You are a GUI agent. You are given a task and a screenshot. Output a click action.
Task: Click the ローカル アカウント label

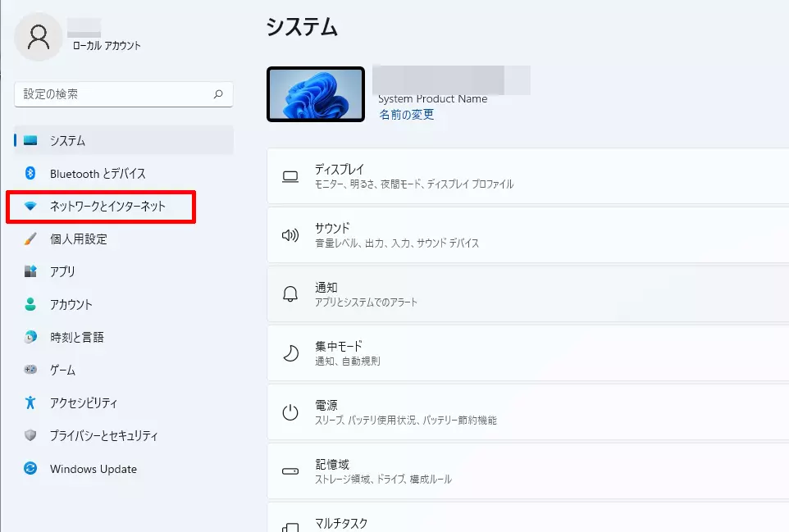(107, 46)
